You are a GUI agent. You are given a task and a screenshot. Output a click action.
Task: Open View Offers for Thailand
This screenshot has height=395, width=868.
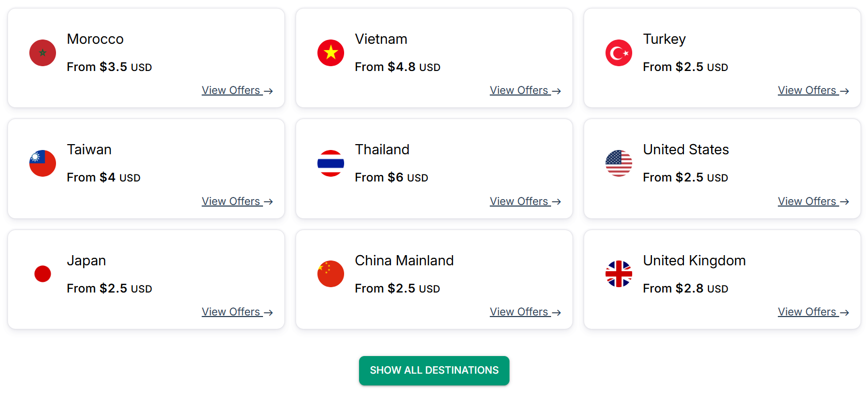click(x=525, y=202)
